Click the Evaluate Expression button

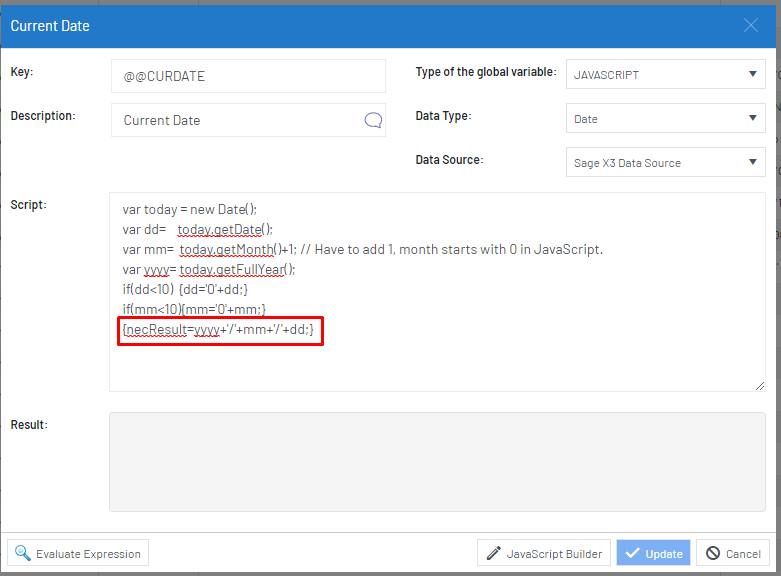tap(78, 553)
